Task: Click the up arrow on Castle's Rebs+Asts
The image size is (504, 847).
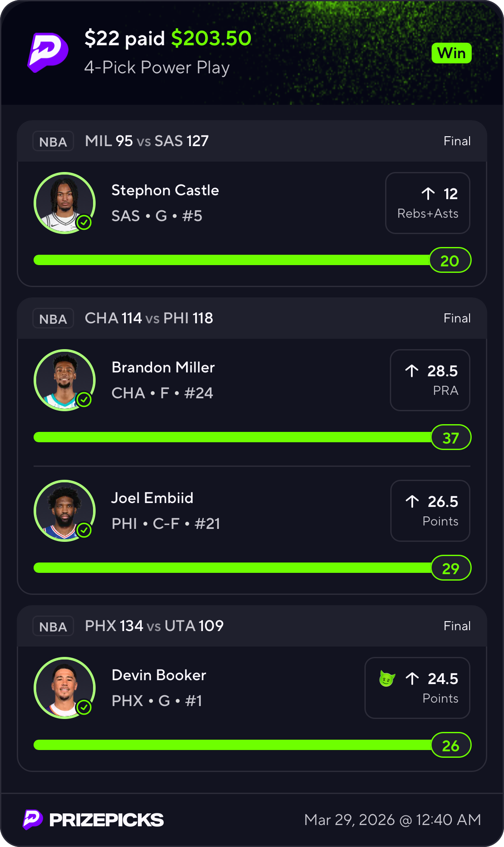Action: coord(428,194)
